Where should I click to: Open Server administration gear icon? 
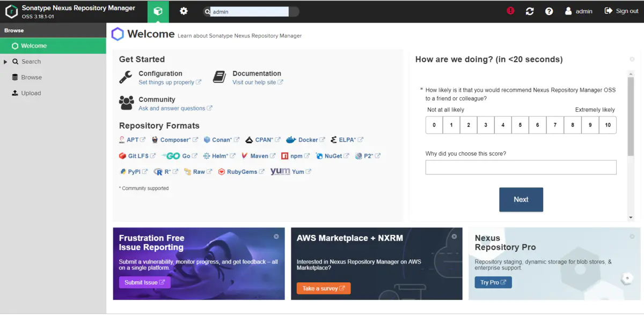pos(184,11)
